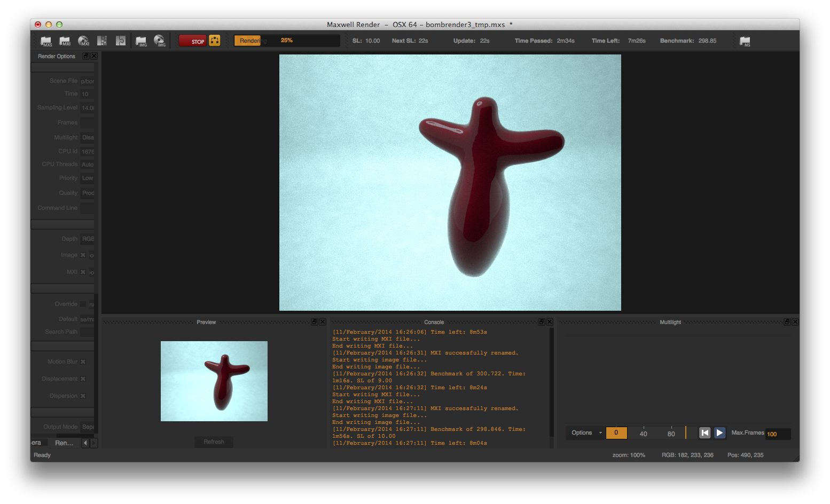
Task: Open the Priority dropdown set to Low
Action: 87,178
